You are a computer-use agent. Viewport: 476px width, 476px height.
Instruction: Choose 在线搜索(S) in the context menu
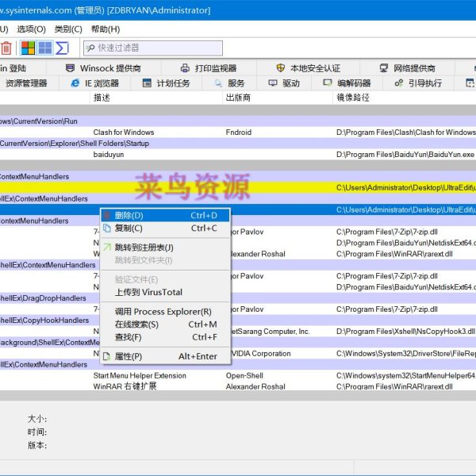pyautogui.click(x=166, y=324)
